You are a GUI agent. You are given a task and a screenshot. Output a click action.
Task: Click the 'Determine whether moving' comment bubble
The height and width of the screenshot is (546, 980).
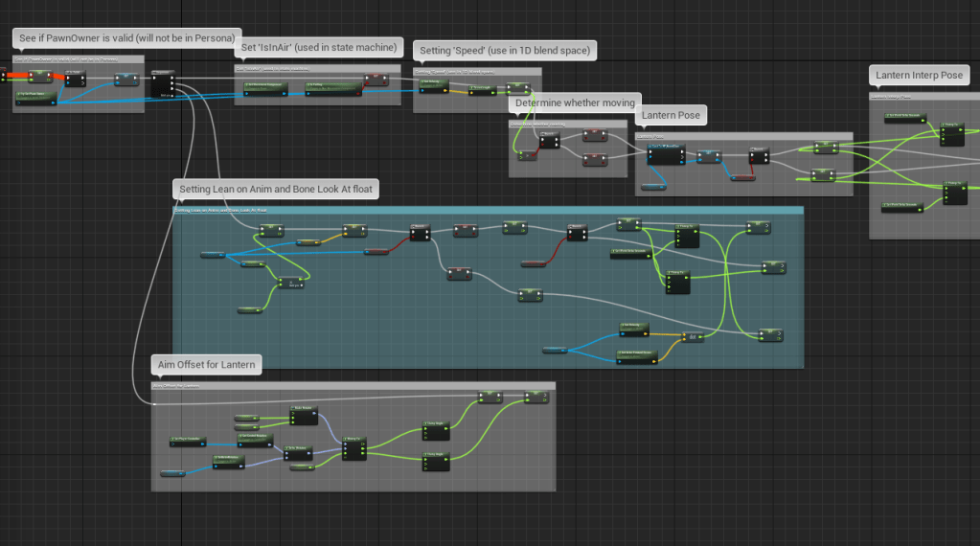tap(575, 103)
